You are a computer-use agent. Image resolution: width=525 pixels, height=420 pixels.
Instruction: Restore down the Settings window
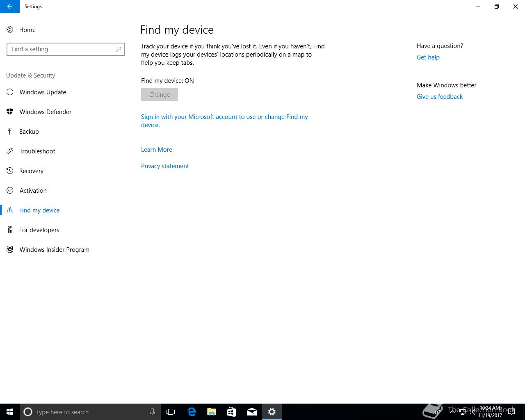pyautogui.click(x=497, y=7)
